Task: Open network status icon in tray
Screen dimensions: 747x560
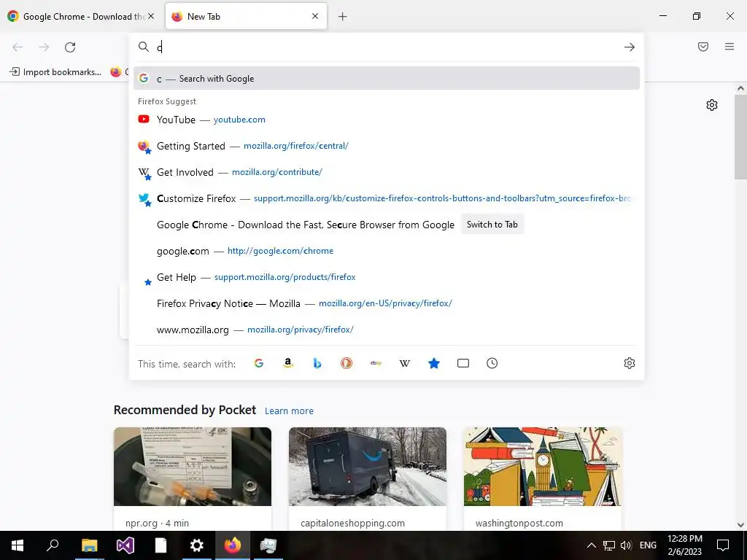Action: [609, 545]
